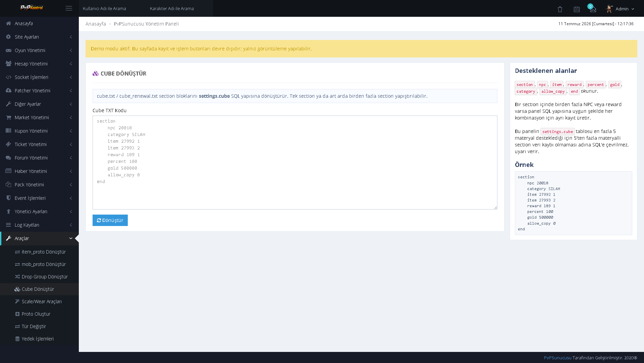
Task: Click the Forum Yönetimi chat icon
Action: pos(8,158)
